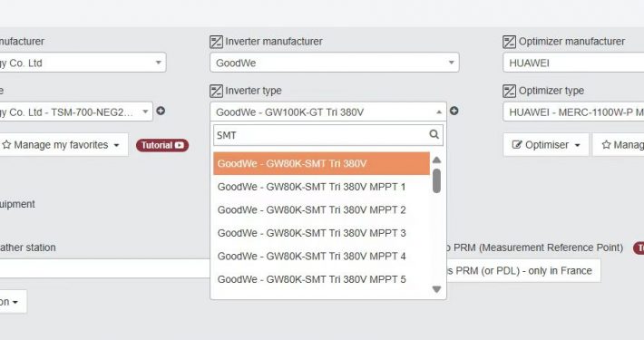Open the TSM-700-NEG2 module type dropdown
Viewport: 644px width, 340px height.
(x=76, y=112)
